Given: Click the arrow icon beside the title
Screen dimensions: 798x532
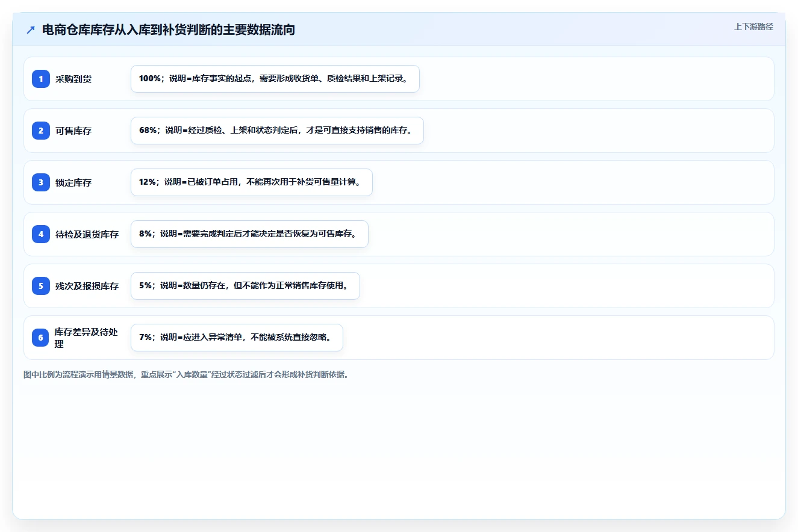Looking at the screenshot, I should 31,30.
